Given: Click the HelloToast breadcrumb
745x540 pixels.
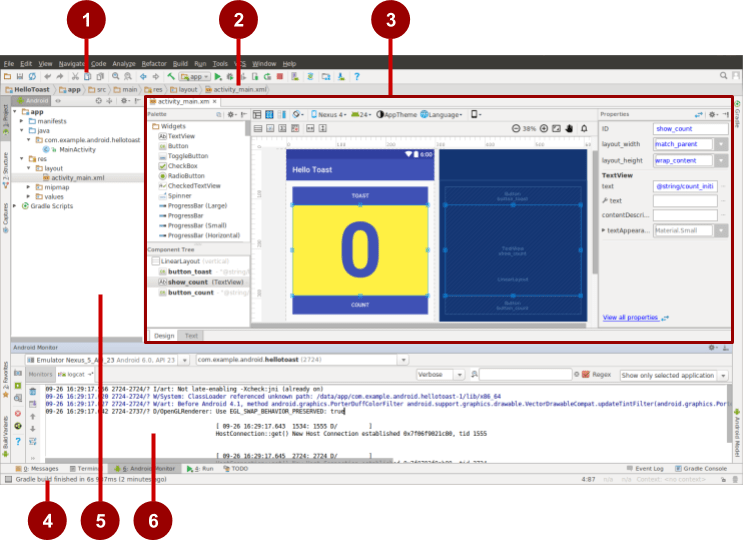Looking at the screenshot, I should coord(27,89).
